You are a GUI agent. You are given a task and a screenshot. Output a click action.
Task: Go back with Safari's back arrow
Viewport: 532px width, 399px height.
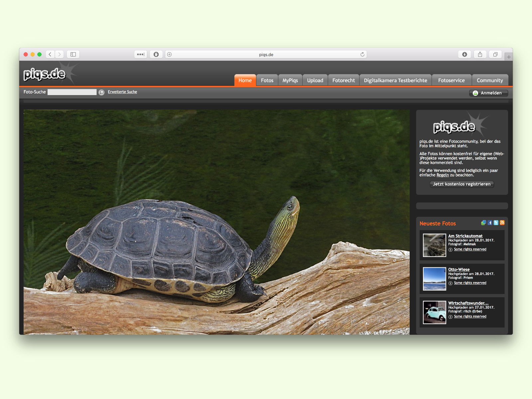[x=50, y=54]
